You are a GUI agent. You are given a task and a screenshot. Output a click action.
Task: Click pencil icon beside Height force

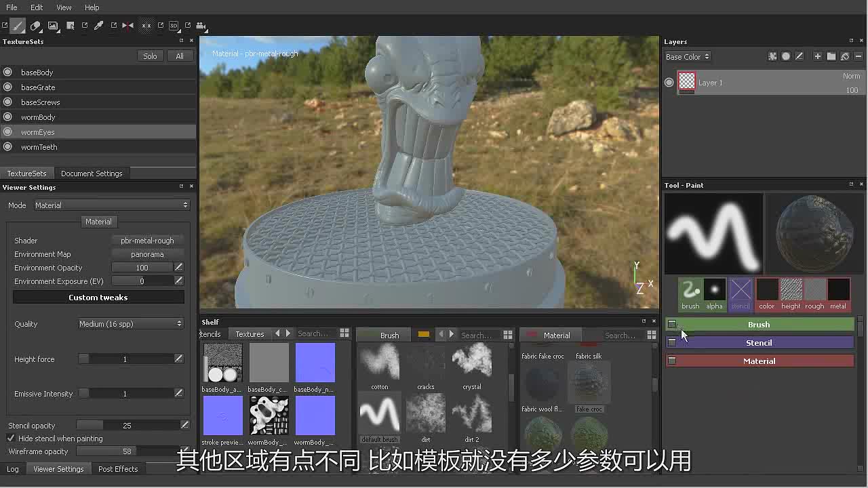click(179, 359)
